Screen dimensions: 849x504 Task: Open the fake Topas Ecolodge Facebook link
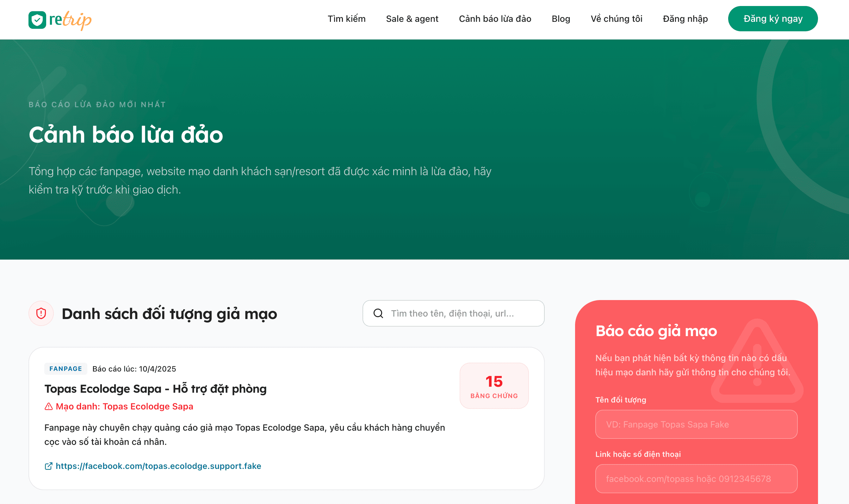pyautogui.click(x=158, y=466)
